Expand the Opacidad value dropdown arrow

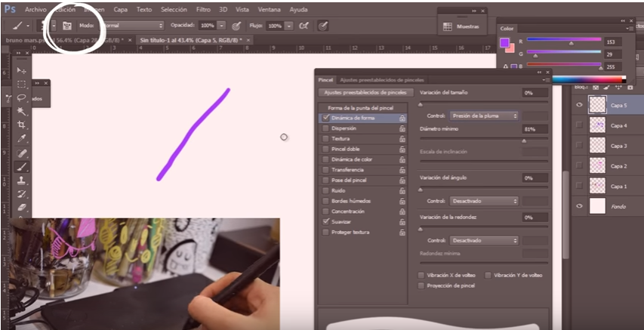(x=222, y=25)
